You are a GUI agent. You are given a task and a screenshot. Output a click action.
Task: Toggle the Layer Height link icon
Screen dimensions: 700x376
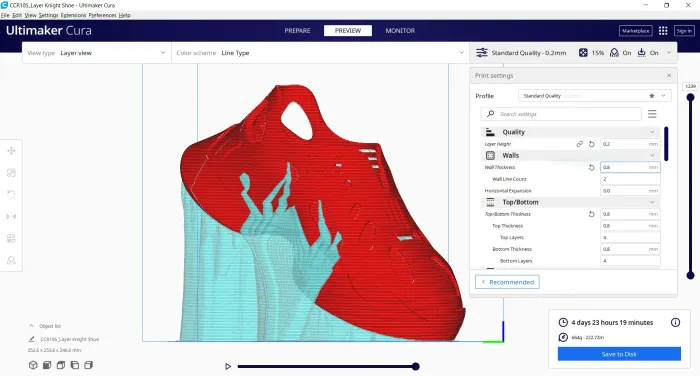point(579,144)
